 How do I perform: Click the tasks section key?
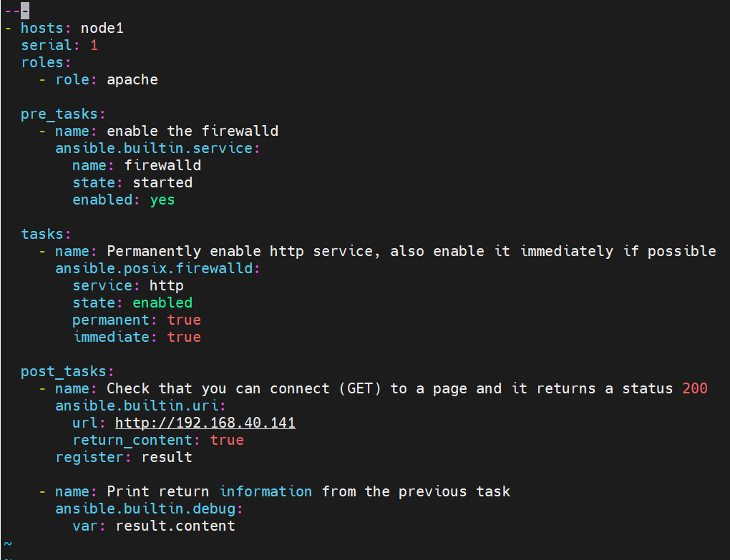point(42,234)
